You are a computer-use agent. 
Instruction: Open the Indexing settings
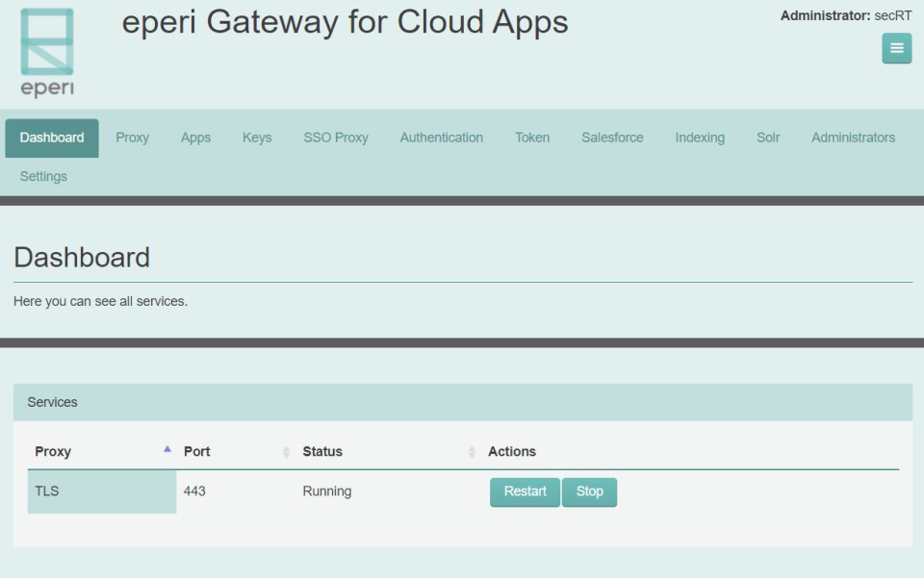point(700,138)
